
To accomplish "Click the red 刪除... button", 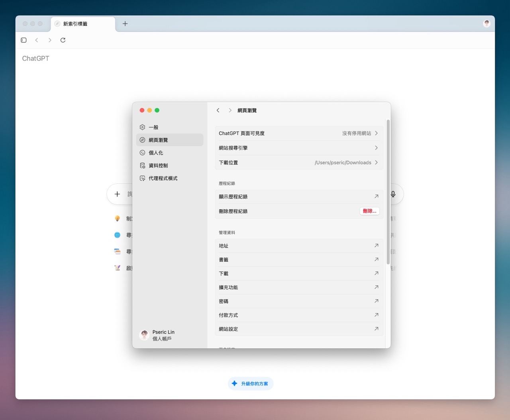I will (x=369, y=211).
